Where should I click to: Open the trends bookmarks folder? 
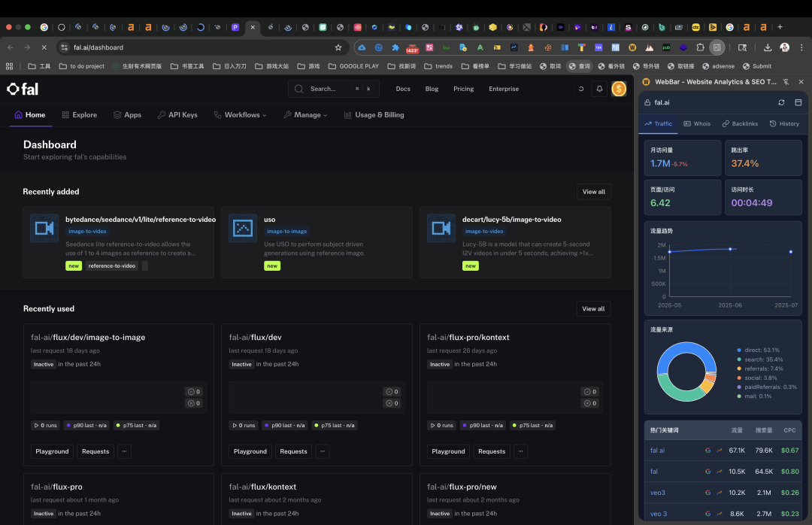point(438,66)
